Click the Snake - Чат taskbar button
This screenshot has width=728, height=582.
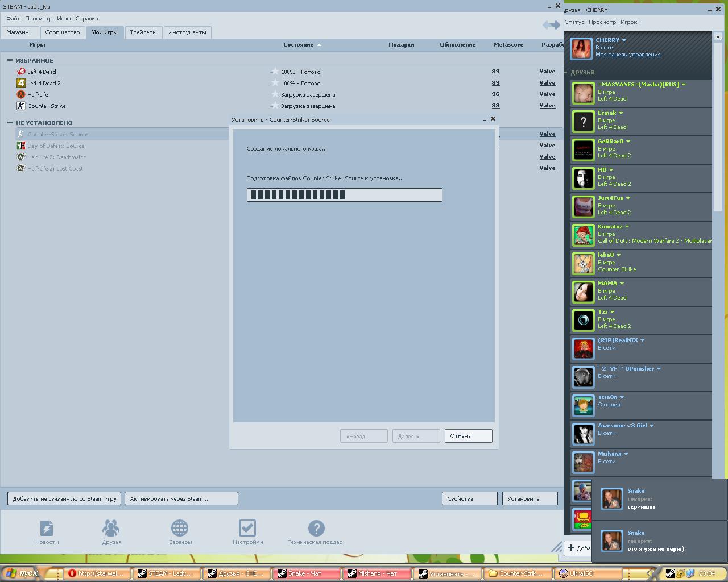point(307,573)
